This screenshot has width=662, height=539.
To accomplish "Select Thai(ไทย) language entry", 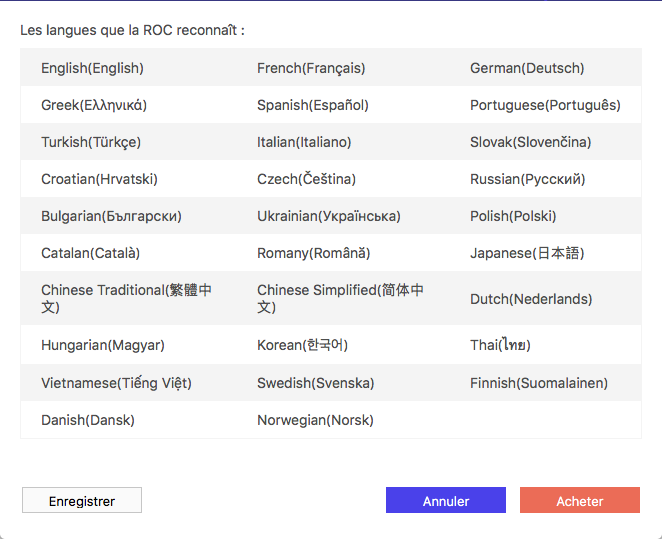I will coord(500,345).
